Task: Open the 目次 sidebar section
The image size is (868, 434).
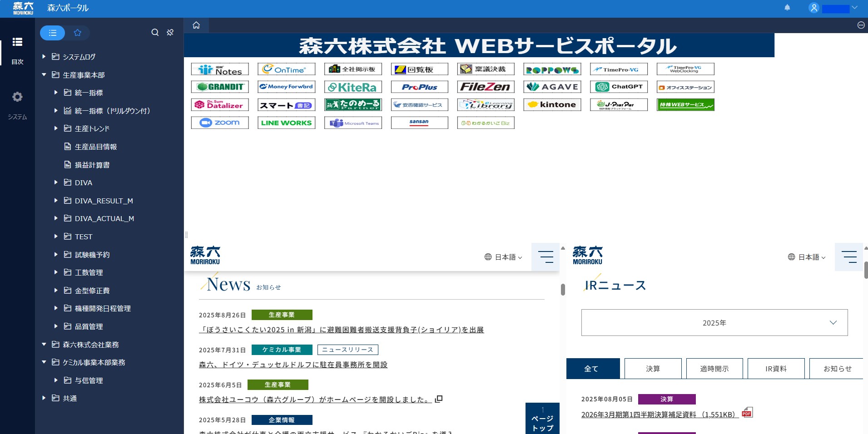Action: 17,51
